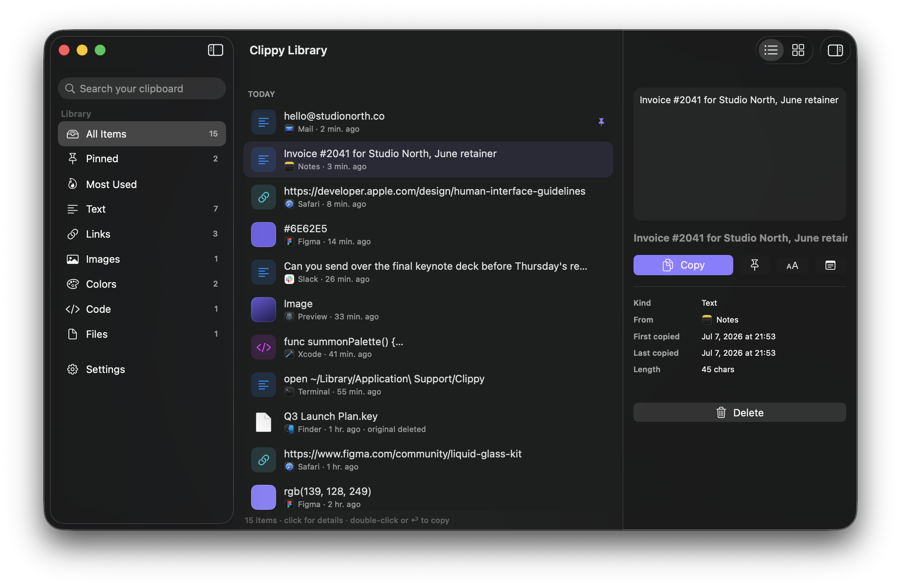Click text icon of keynote deck Slack message
The height and width of the screenshot is (588, 901).
pyautogui.click(x=264, y=272)
